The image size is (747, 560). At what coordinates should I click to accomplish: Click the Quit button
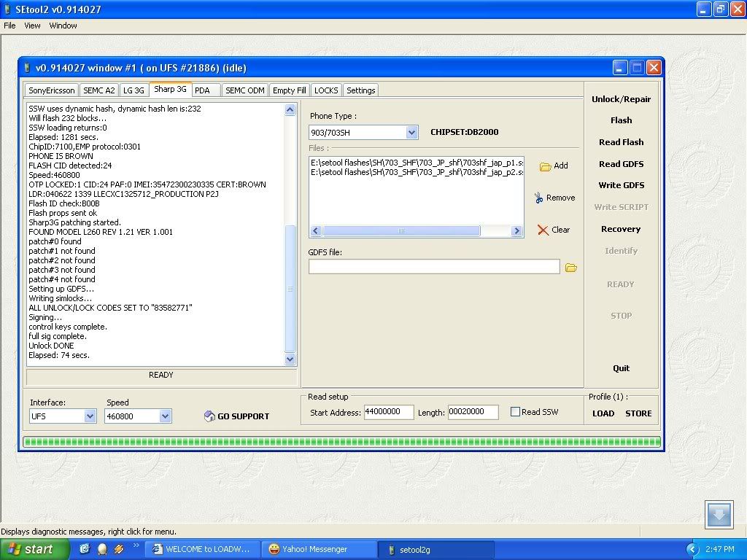click(621, 368)
